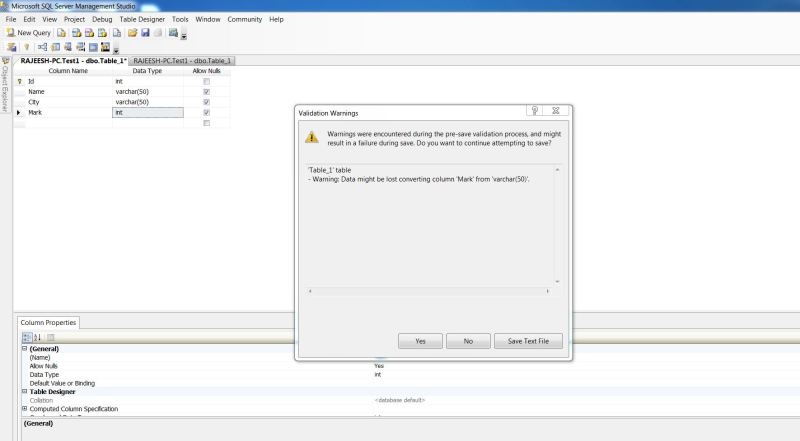Click the help icon in Validation Warnings dialog
The image size is (800, 441).
tap(535, 110)
